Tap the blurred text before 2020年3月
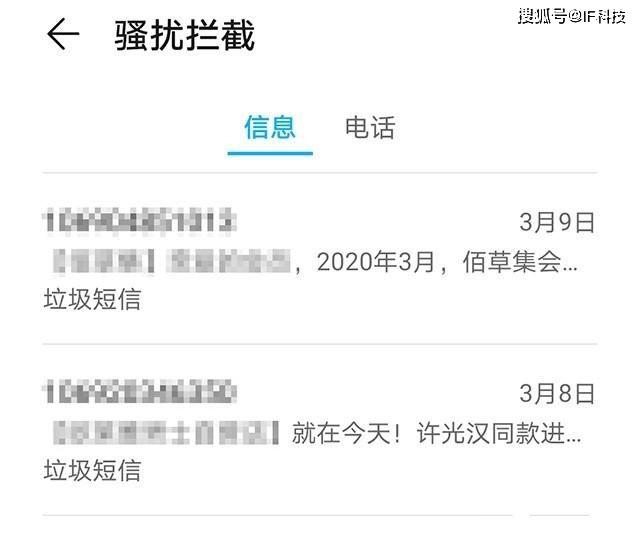The height and width of the screenshot is (537, 640). point(172,261)
